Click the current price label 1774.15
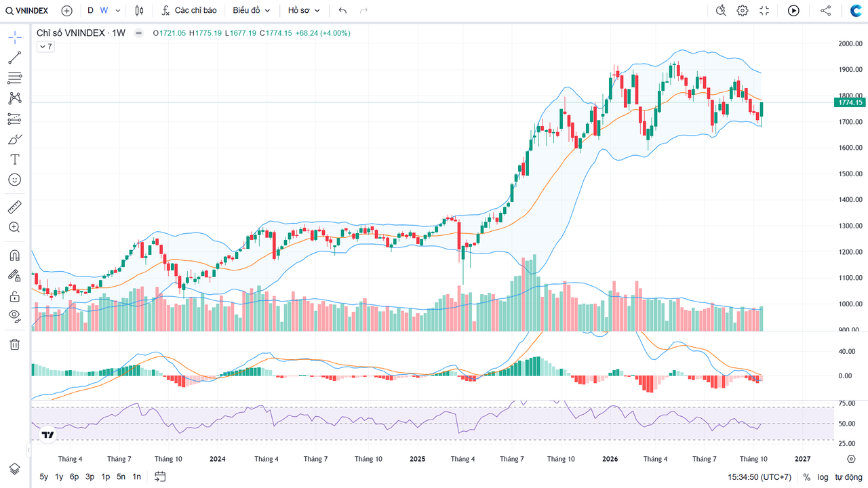 tap(850, 102)
